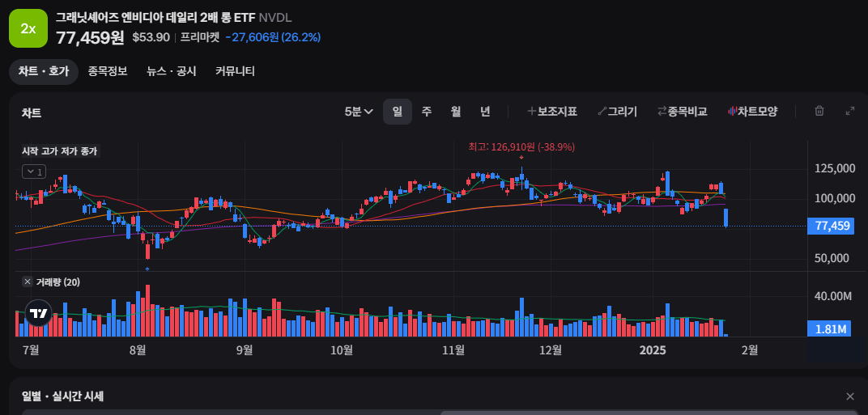Image resolution: width=868 pixels, height=415 pixels.
Task: Expand the chart to fullscreen
Action: click(x=850, y=111)
